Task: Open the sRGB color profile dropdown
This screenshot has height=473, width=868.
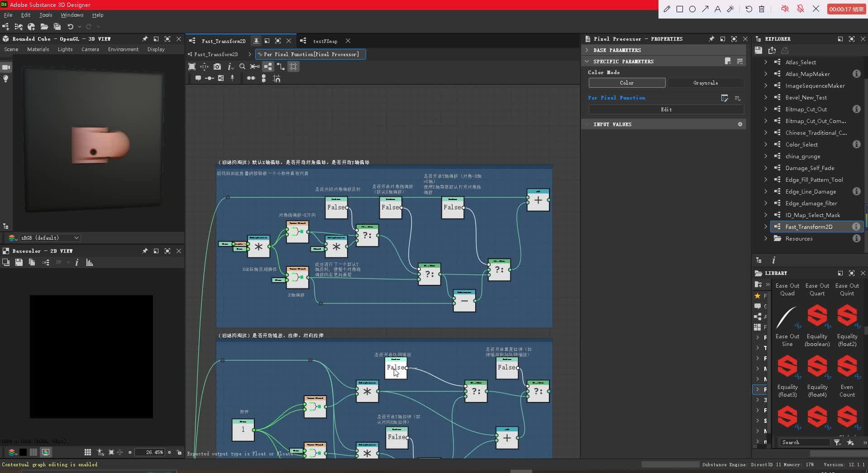Action: [48, 237]
